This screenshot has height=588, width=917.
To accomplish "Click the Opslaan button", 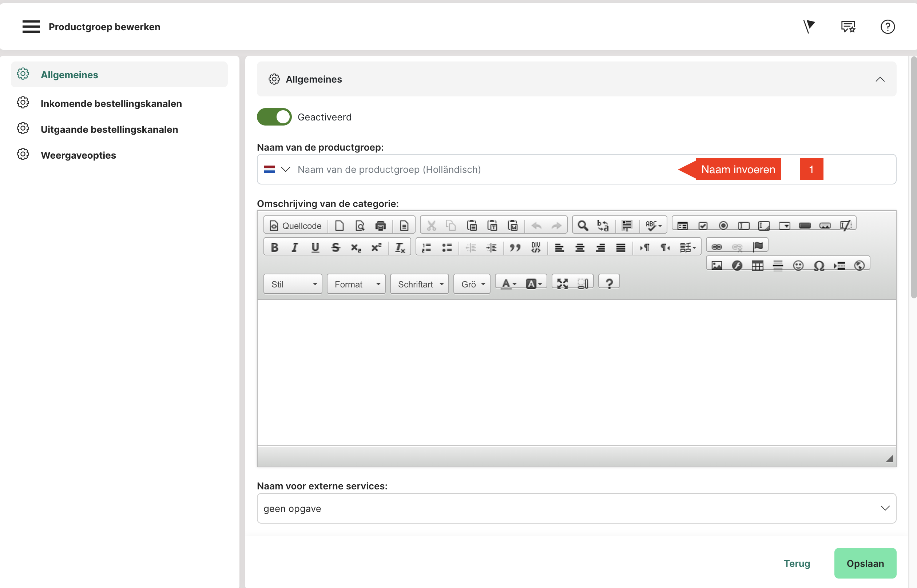I will [x=865, y=563].
